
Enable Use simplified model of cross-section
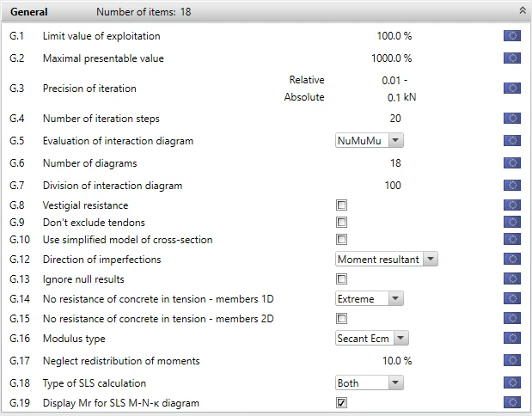(341, 239)
